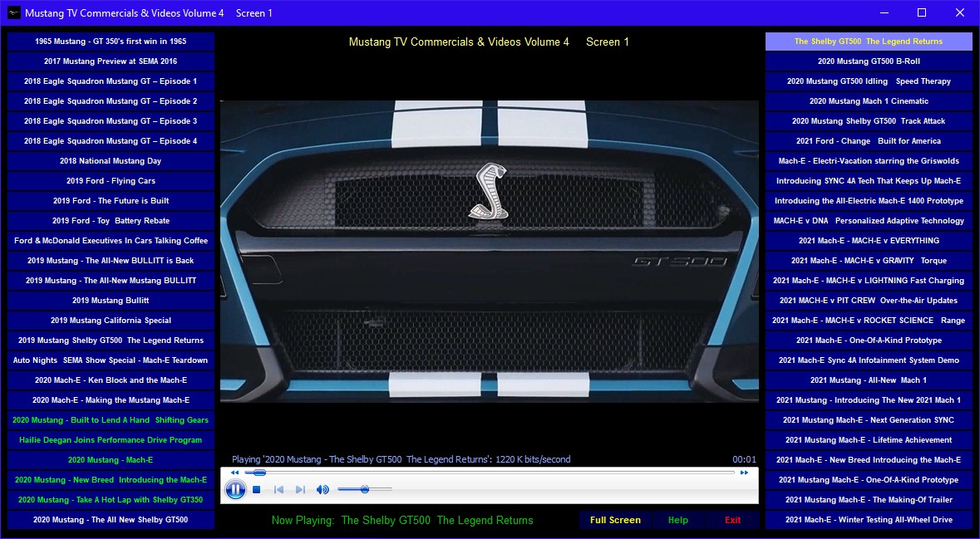Viewport: 980px width, 539px height.
Task: Select Eagle Squadron Mustang GT Episode 1
Action: [111, 81]
